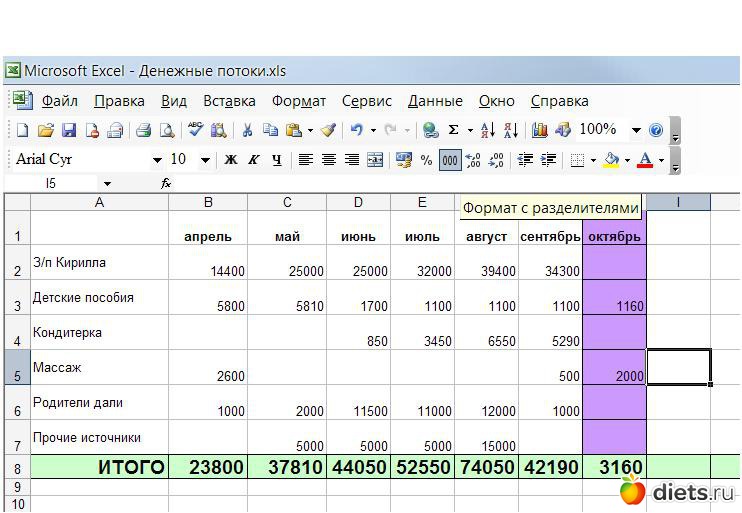
Task: Click the Print icon
Action: click(143, 130)
